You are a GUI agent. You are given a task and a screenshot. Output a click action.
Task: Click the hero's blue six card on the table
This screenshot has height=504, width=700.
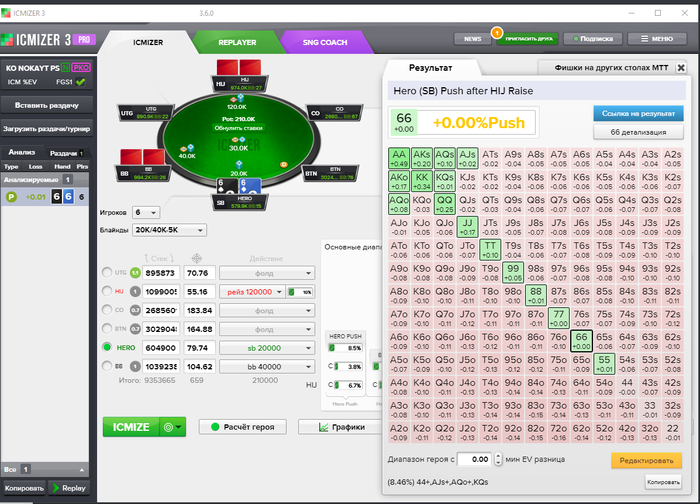coord(250,186)
